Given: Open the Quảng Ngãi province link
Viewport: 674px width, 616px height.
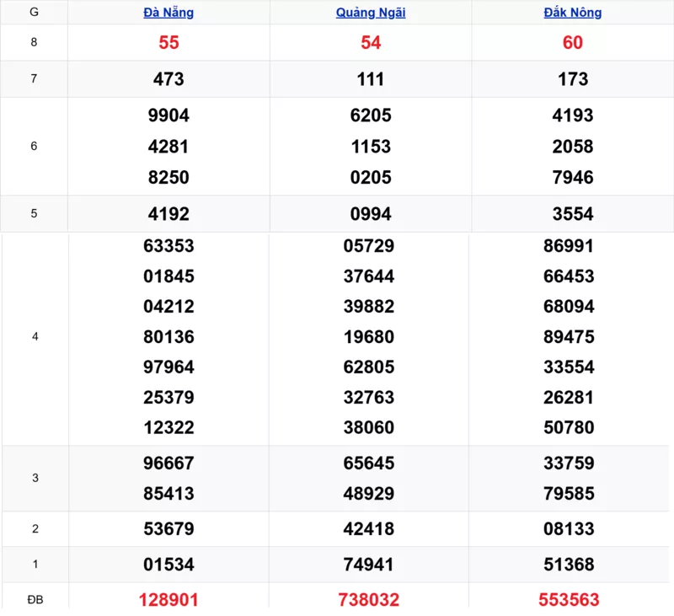Looking at the screenshot, I should [371, 13].
